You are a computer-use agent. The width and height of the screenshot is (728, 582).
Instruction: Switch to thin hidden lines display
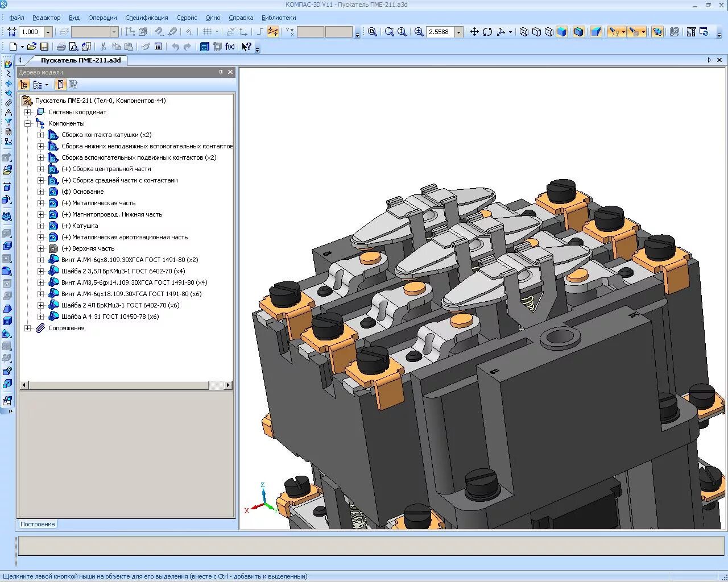point(549,32)
